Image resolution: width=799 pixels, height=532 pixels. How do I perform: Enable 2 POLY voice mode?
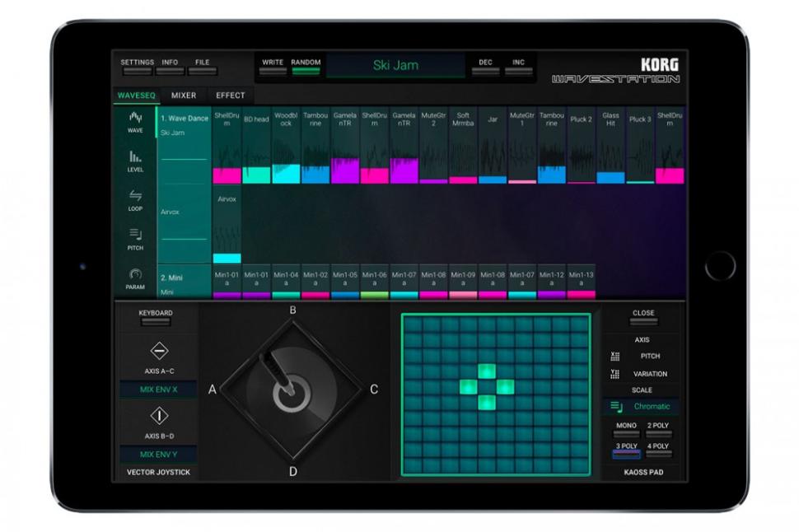pyautogui.click(x=658, y=430)
